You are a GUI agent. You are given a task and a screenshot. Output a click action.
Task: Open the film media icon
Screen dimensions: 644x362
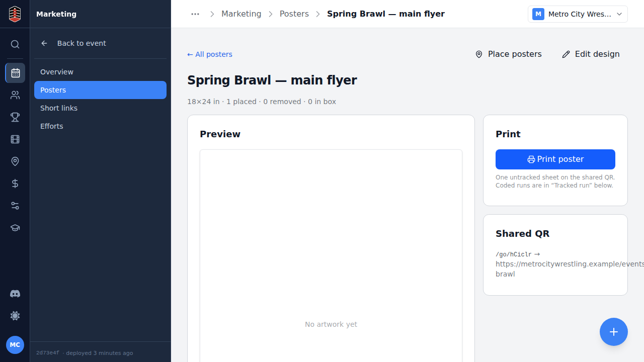click(15, 139)
